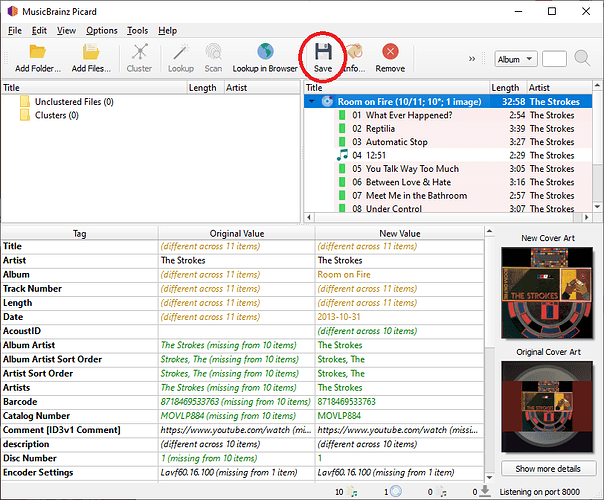Click the Show more details button
The width and height of the screenshot is (604, 500).
tap(549, 468)
